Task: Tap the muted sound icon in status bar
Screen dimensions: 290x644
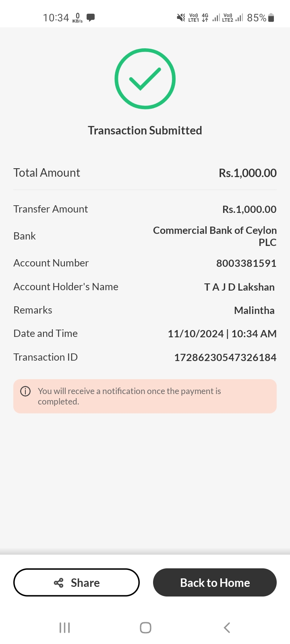Action: [x=181, y=18]
